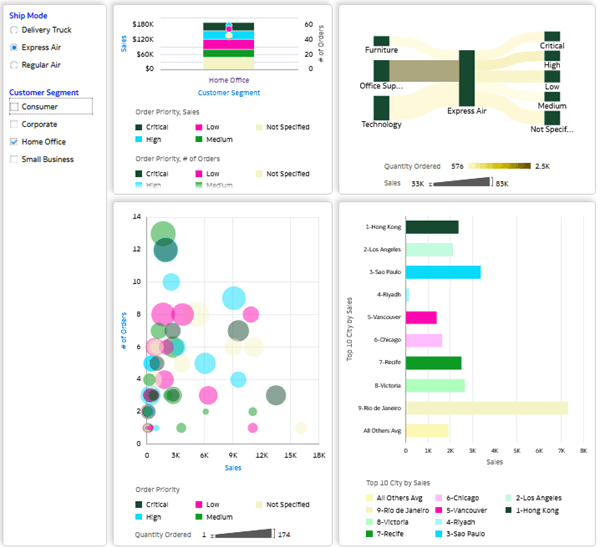Click the 9-Rio de Janeiro bar
Screen dimensions: 600x548
[x=487, y=408]
